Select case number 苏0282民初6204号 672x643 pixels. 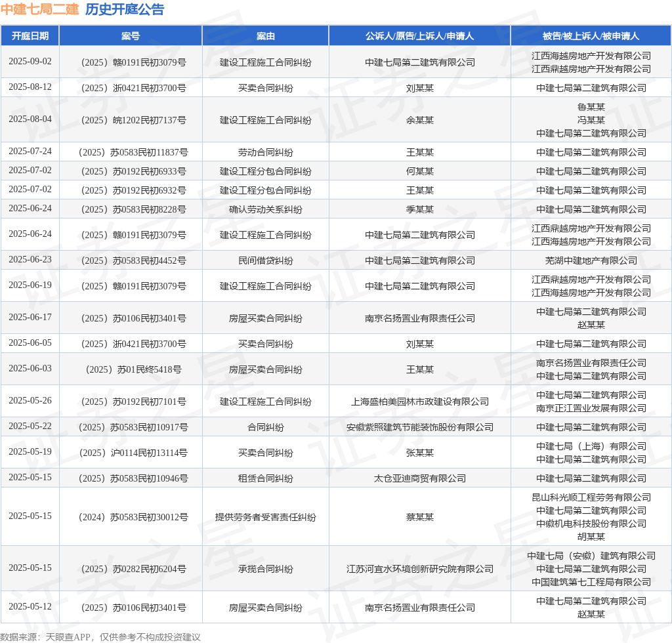134,569
